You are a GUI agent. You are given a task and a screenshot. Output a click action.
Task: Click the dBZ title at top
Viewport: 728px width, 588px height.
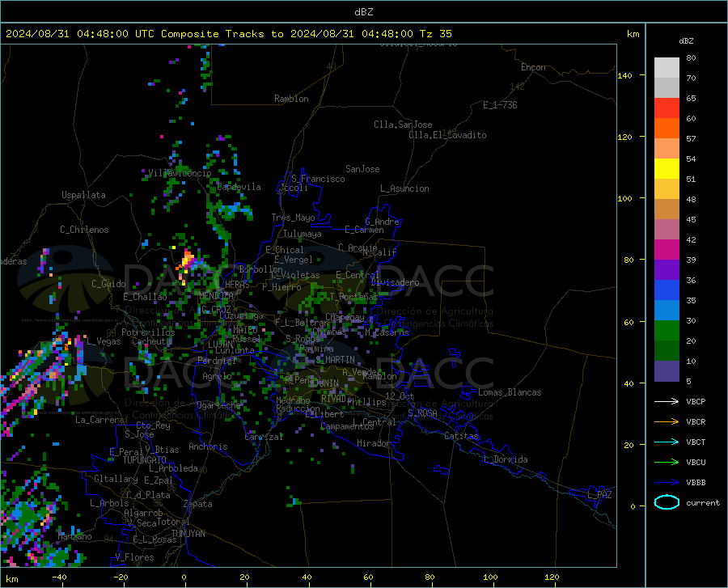click(x=363, y=12)
